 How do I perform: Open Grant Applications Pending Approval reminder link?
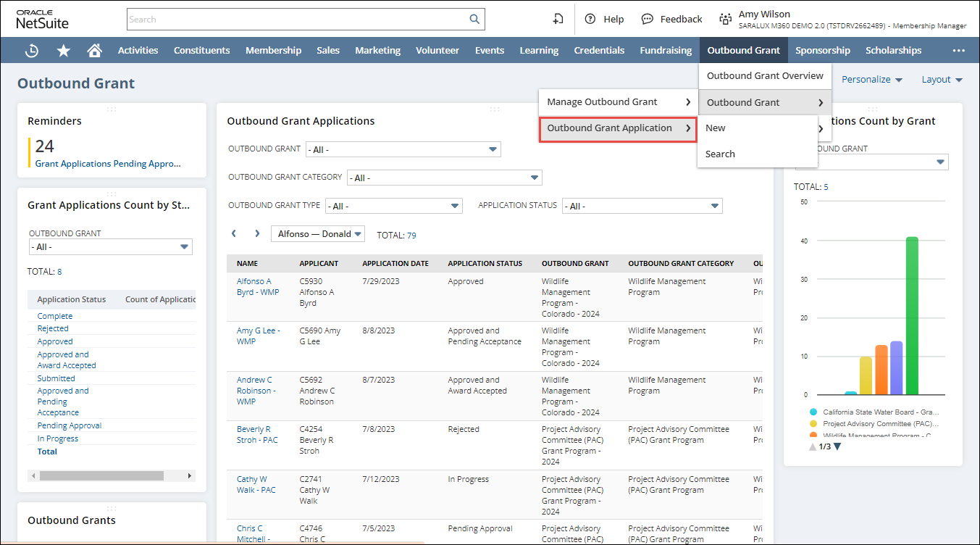click(108, 164)
